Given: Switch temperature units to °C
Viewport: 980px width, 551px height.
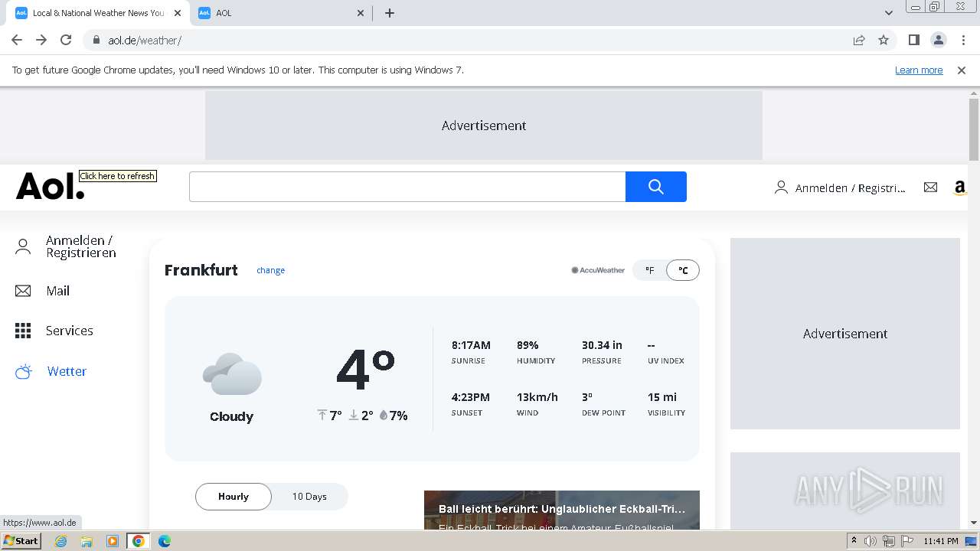Looking at the screenshot, I should [683, 270].
